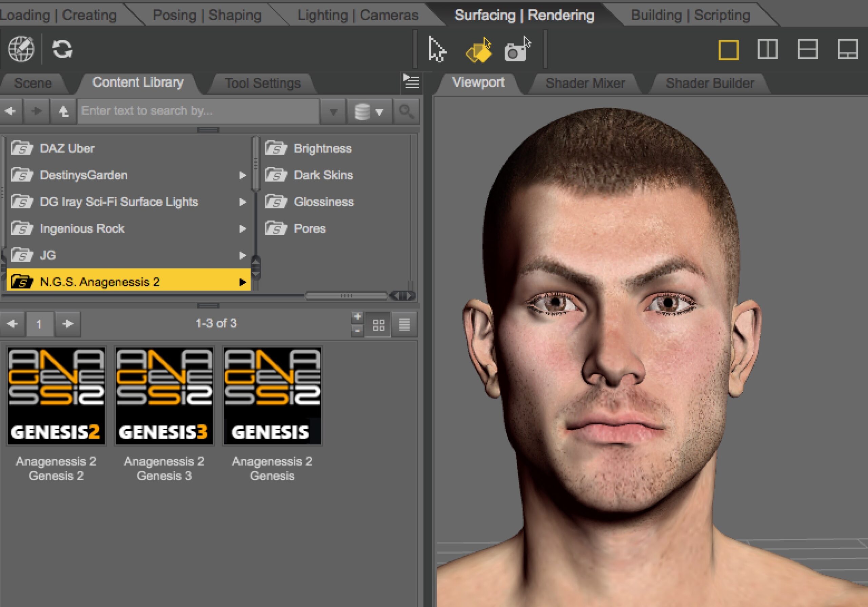Switch to icon grid view
Screen dimensions: 868x607
(378, 325)
